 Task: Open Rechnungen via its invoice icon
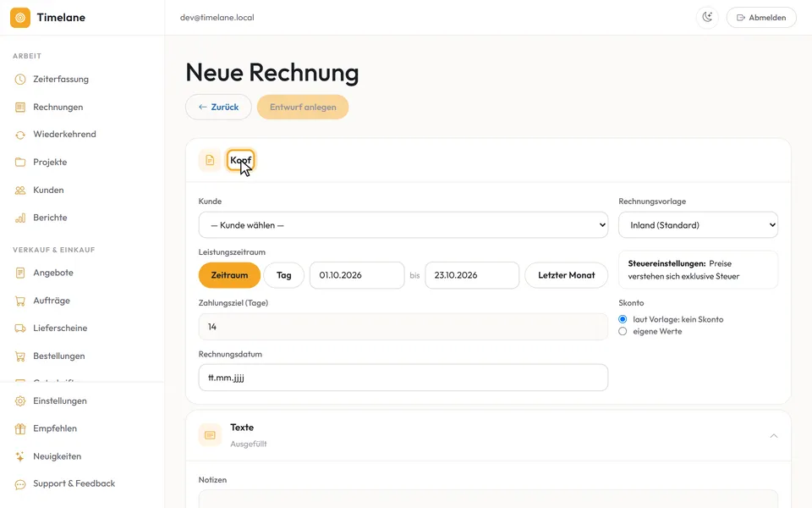pos(20,108)
